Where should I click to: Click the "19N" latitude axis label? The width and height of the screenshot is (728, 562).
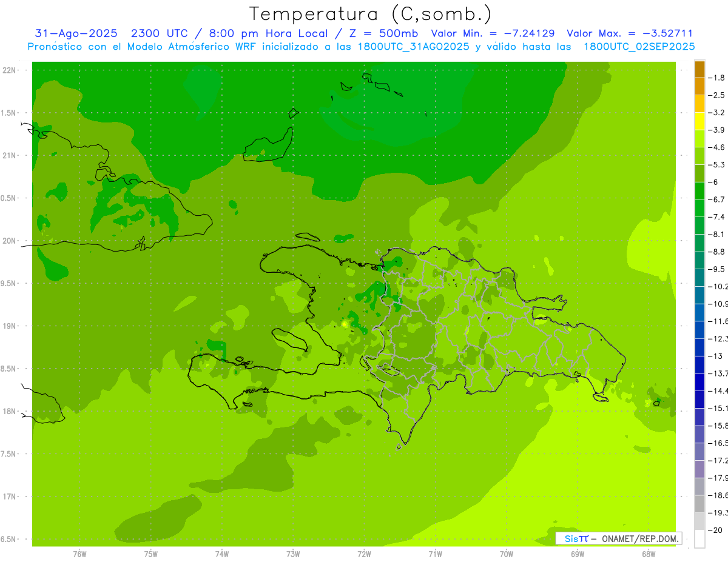9,326
